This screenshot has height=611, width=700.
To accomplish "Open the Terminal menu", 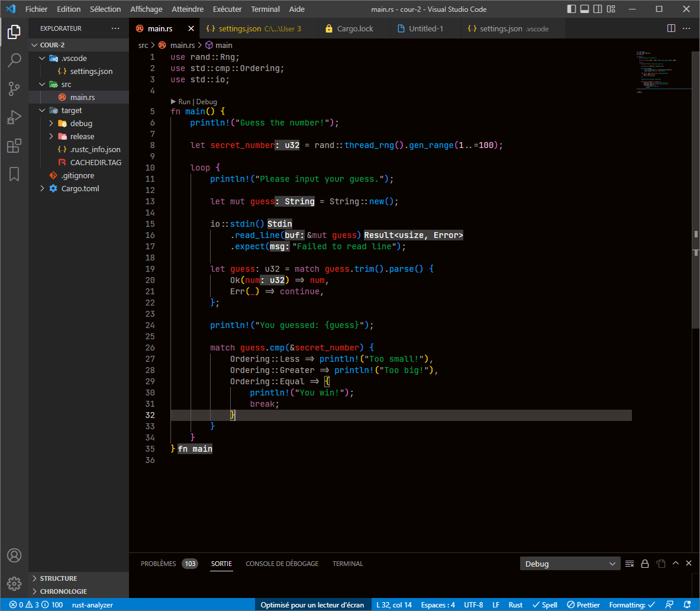I will tap(265, 9).
